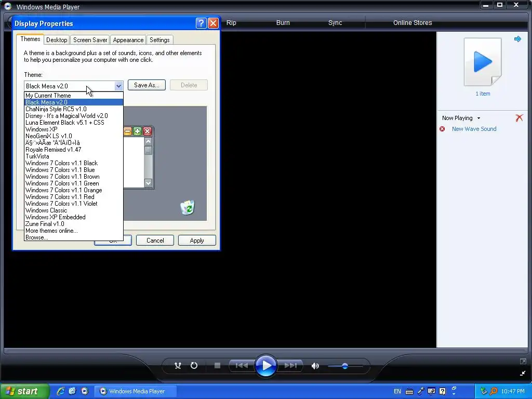The width and height of the screenshot is (532, 399).
Task: Switch to the Settings tab
Action: tap(159, 40)
